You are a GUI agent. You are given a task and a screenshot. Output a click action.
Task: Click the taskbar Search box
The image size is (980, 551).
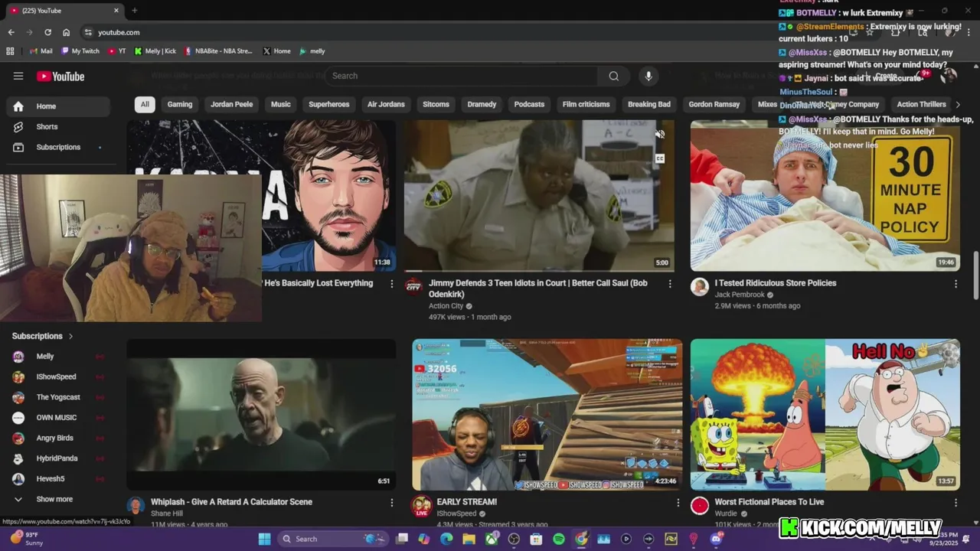pyautogui.click(x=332, y=539)
